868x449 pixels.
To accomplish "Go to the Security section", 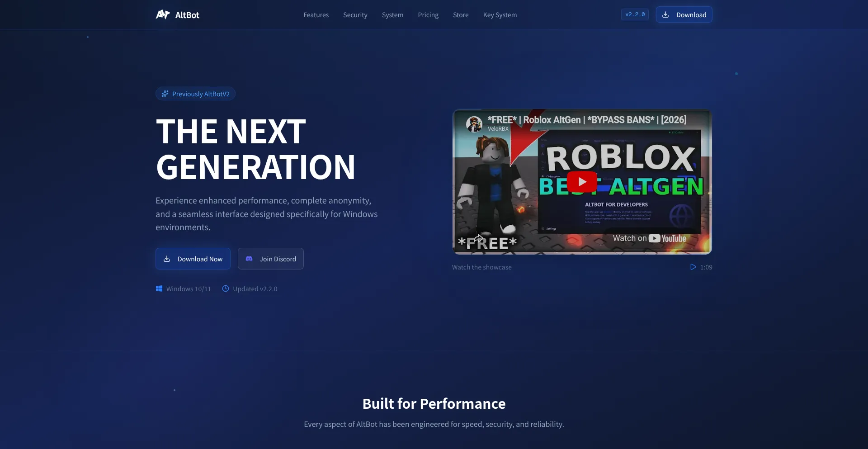I will (x=355, y=15).
